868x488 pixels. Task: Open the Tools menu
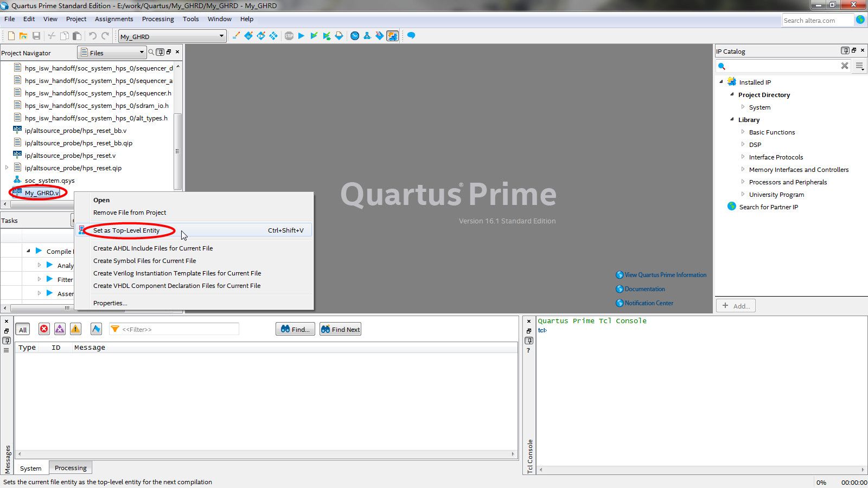click(190, 19)
